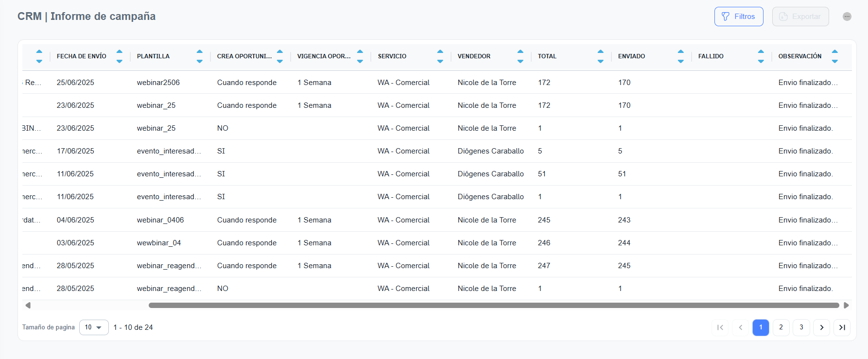
Task: Select the webinar2506 row dated 25/06/2025
Action: (x=158, y=83)
